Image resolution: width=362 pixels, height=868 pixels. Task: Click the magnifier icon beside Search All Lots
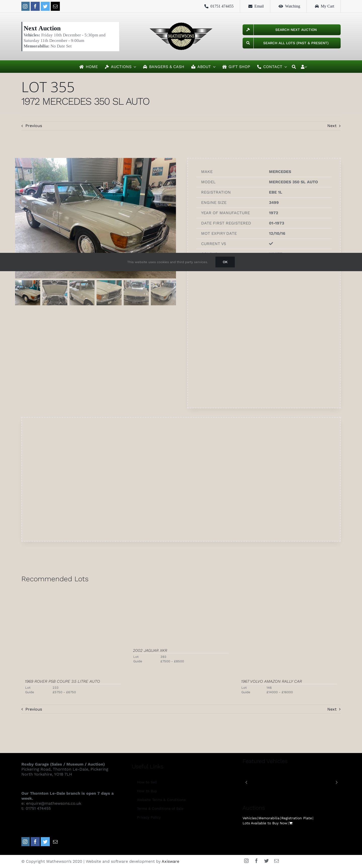tap(248, 43)
